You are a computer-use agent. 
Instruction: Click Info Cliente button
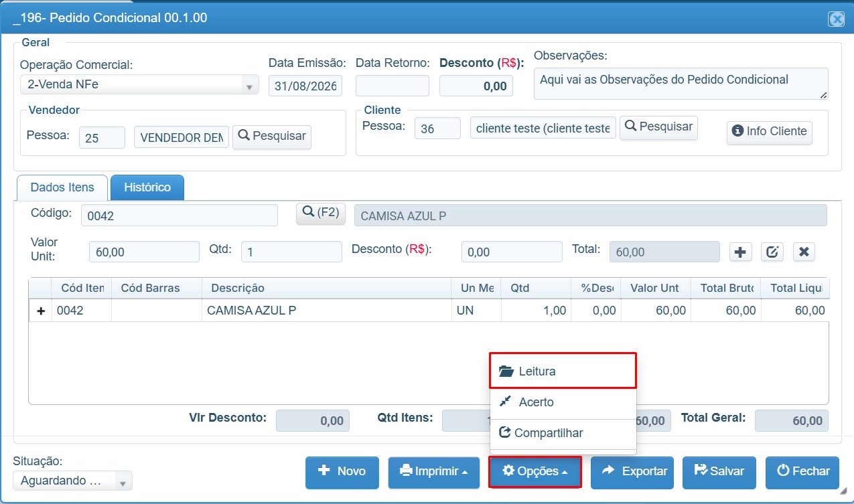pyautogui.click(x=770, y=132)
